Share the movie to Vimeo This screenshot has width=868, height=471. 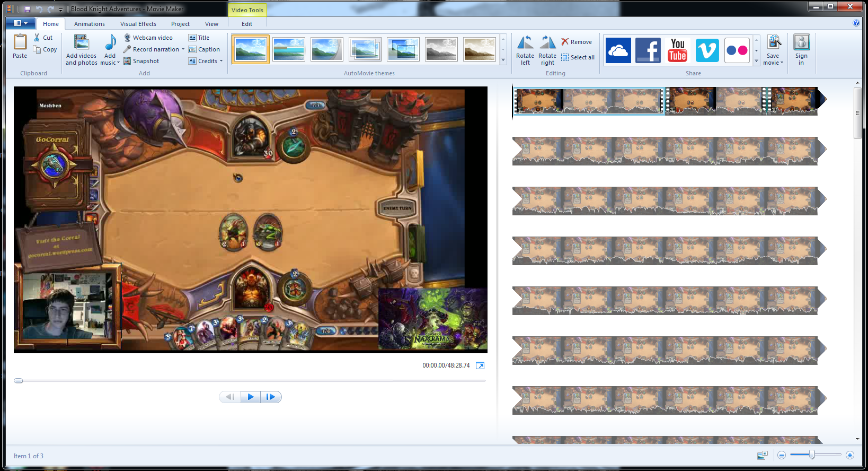(707, 50)
